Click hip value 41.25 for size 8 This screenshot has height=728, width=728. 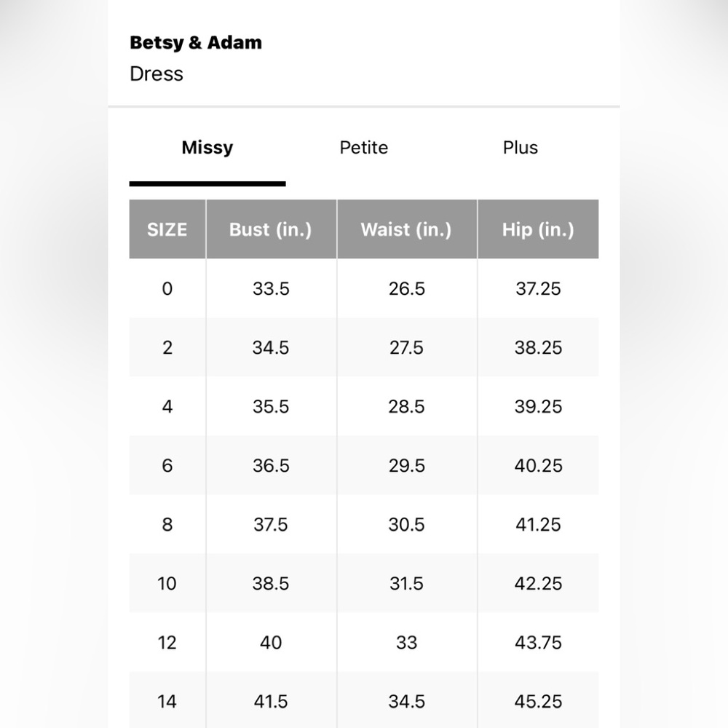[x=538, y=525]
